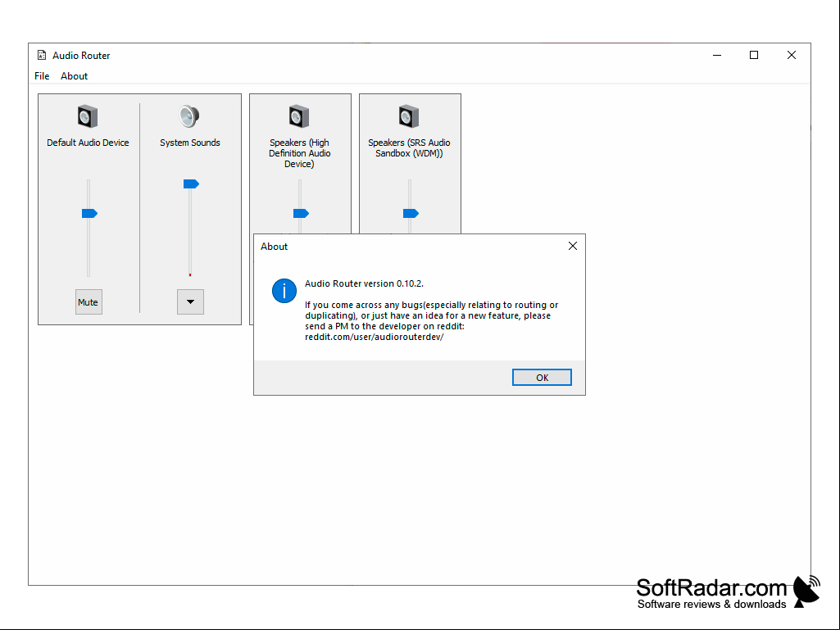The image size is (840, 630).
Task: Confirm the About dialog with OK
Action: coord(542,377)
